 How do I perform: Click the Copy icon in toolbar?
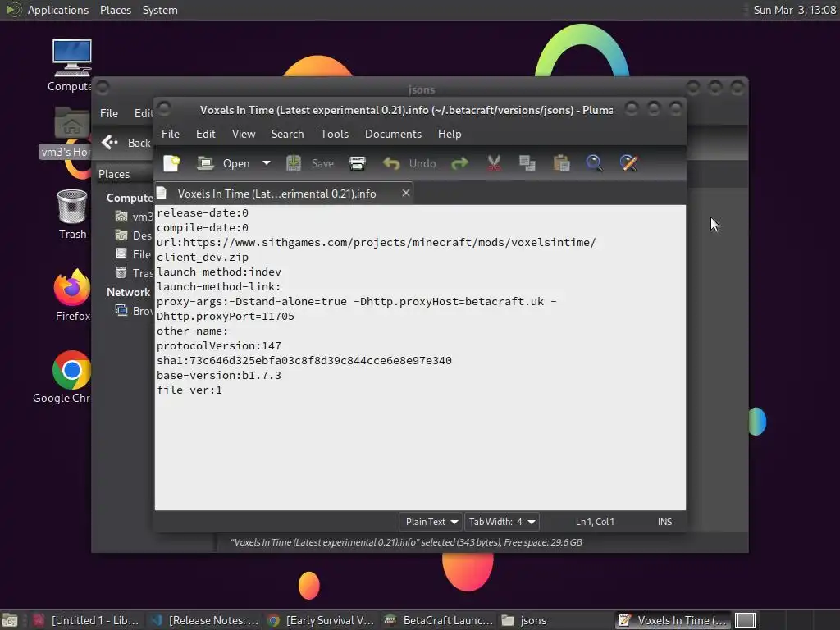[x=527, y=163]
